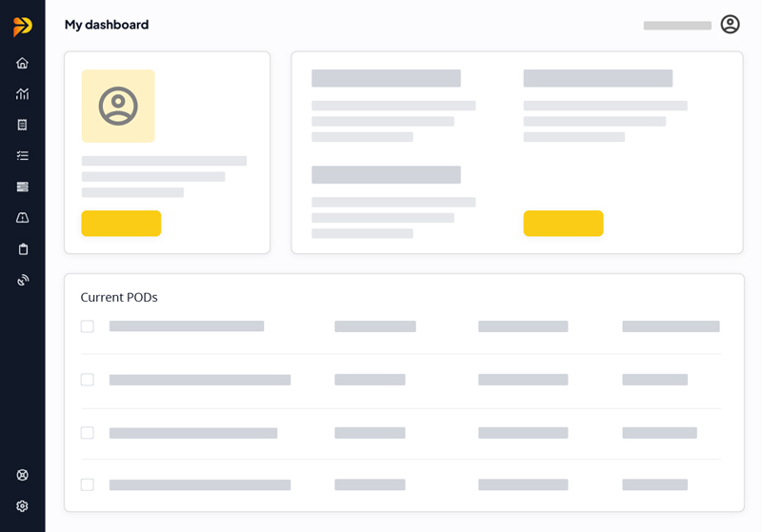Click the orange app logo in the sidebar
This screenshot has width=762, height=532.
pyautogui.click(x=23, y=27)
